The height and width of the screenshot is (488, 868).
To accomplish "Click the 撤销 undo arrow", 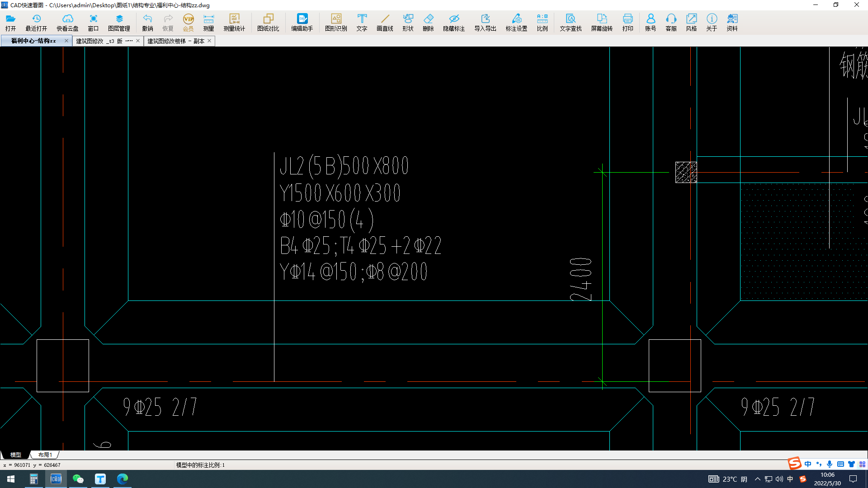I will click(147, 23).
